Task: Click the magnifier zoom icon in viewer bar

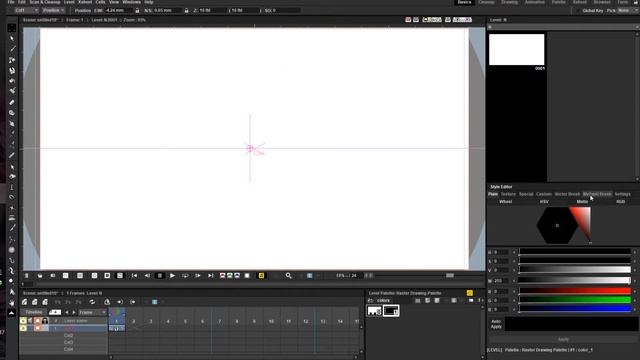Action: tap(289, 276)
